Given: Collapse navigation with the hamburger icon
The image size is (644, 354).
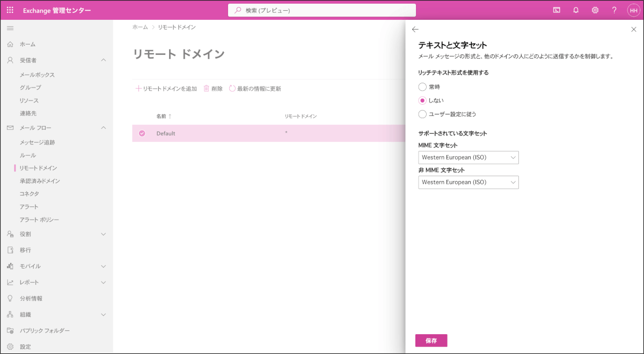Looking at the screenshot, I should click(10, 28).
